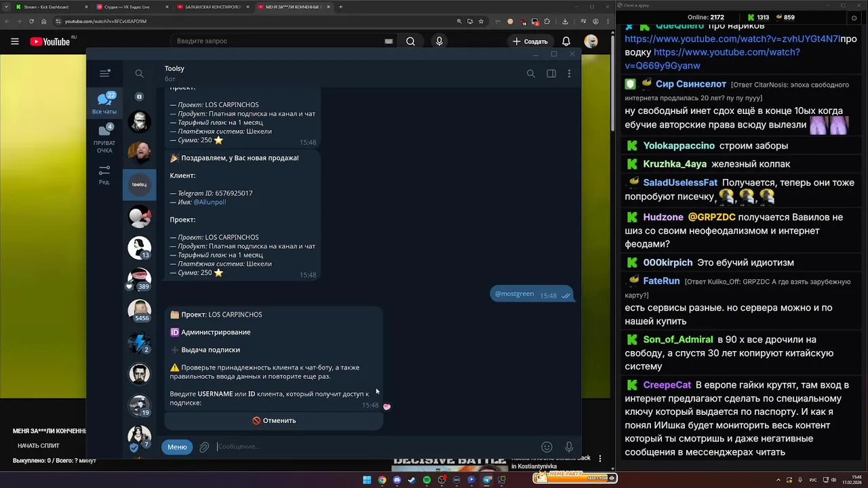The image size is (868, 488).
Task: Click the browser address bar URL
Action: coord(105,21)
